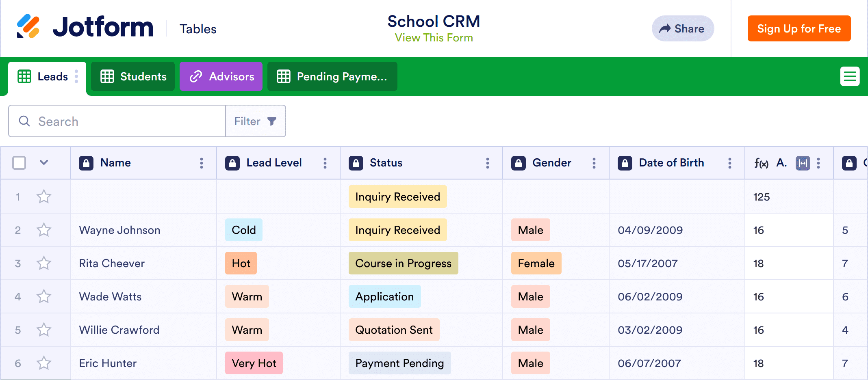Switch to the Students tab
The width and height of the screenshot is (868, 380).
point(133,76)
